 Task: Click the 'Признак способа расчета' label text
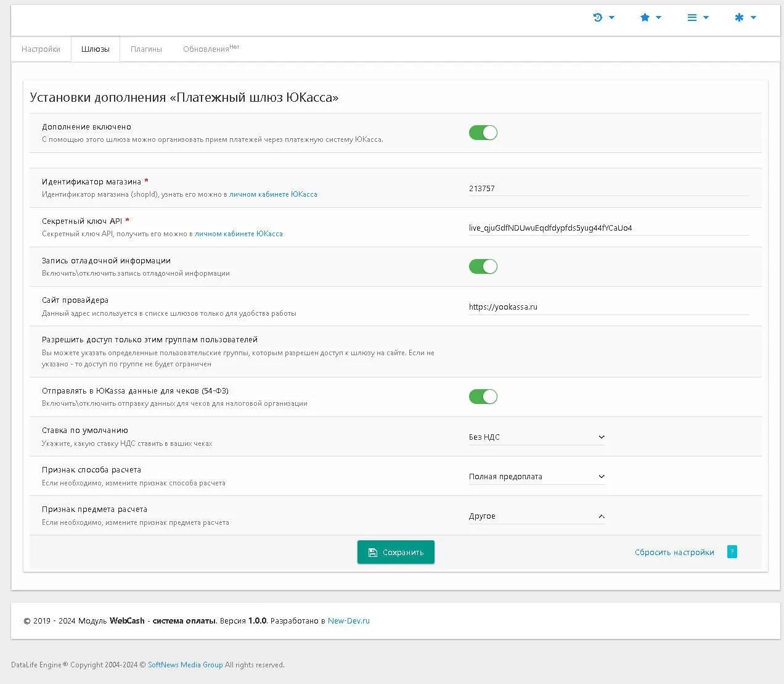point(91,470)
